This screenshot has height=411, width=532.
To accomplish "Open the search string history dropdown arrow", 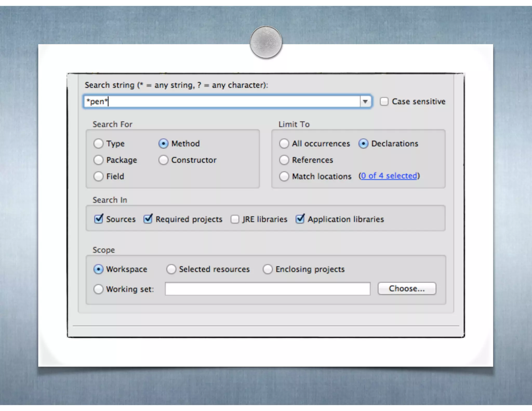I will [365, 101].
